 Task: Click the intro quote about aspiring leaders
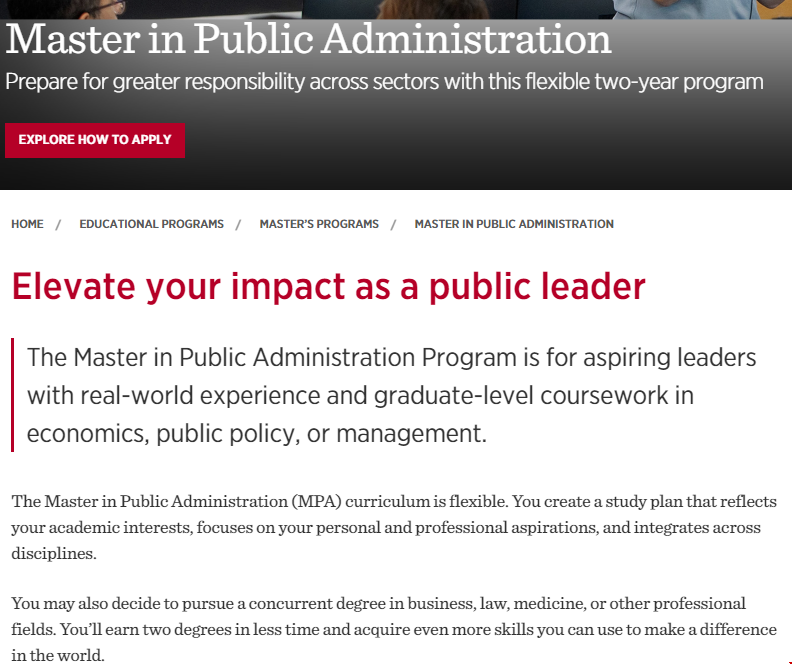coord(392,395)
